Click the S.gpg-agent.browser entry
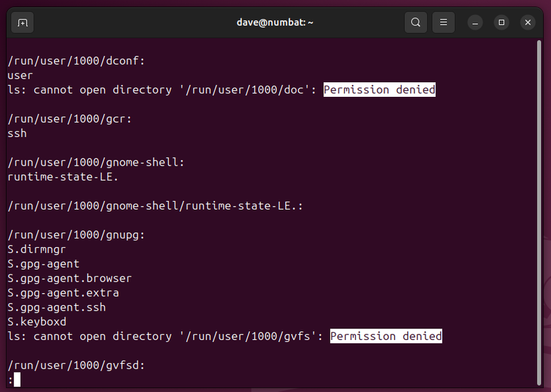This screenshot has height=392, width=551. click(x=69, y=278)
